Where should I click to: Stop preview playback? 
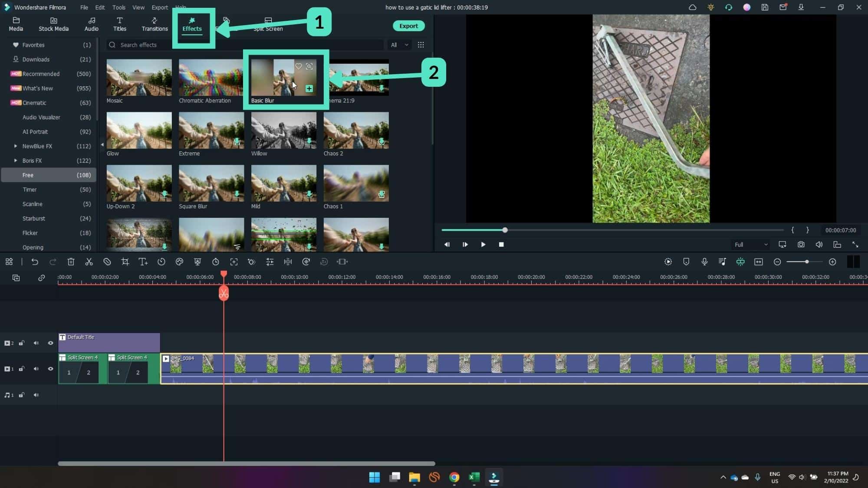[x=501, y=245]
